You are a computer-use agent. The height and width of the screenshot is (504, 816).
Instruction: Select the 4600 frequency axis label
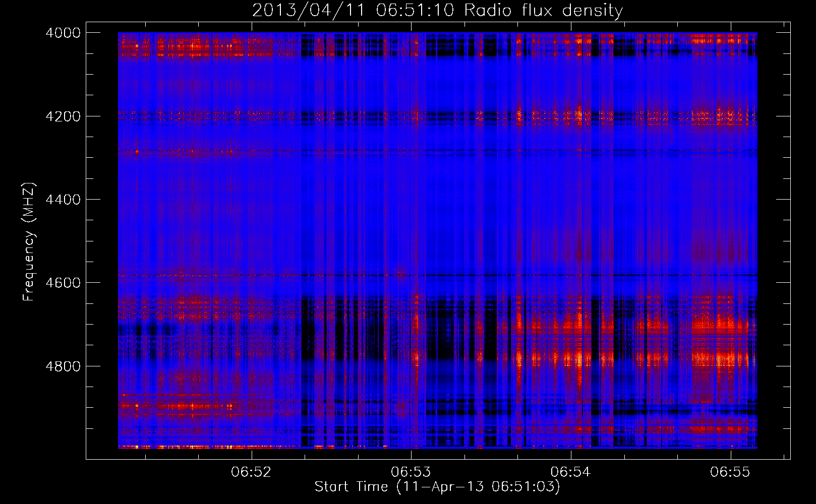(x=63, y=283)
